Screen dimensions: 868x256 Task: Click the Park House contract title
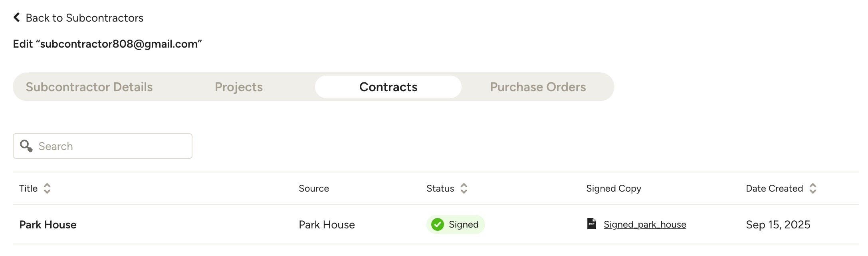(x=48, y=224)
